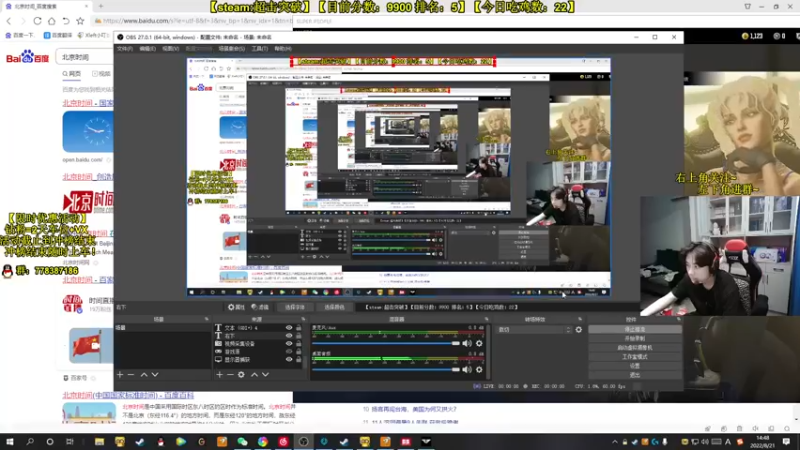Open scene transition properties gear
The image size is (800, 450).
coord(579,330)
